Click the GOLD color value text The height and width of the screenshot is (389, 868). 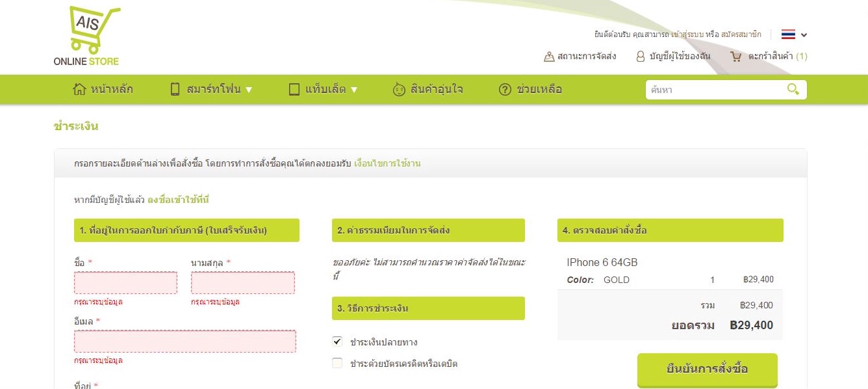(617, 280)
